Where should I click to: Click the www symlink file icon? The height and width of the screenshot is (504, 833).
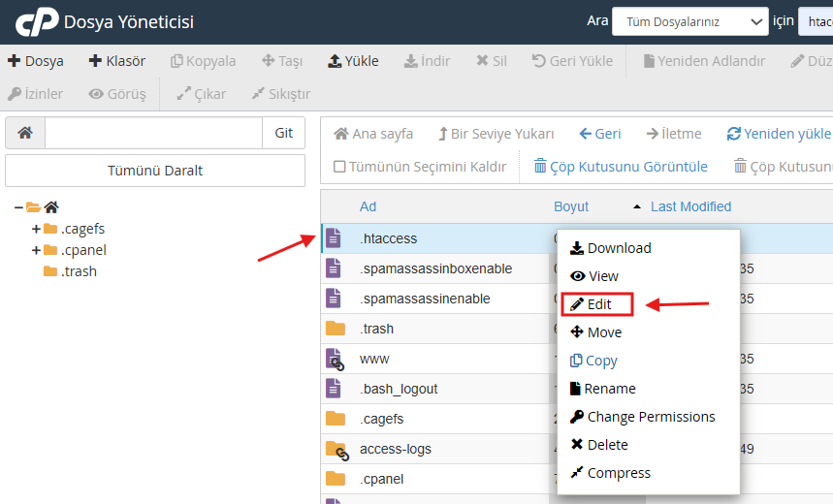point(336,360)
